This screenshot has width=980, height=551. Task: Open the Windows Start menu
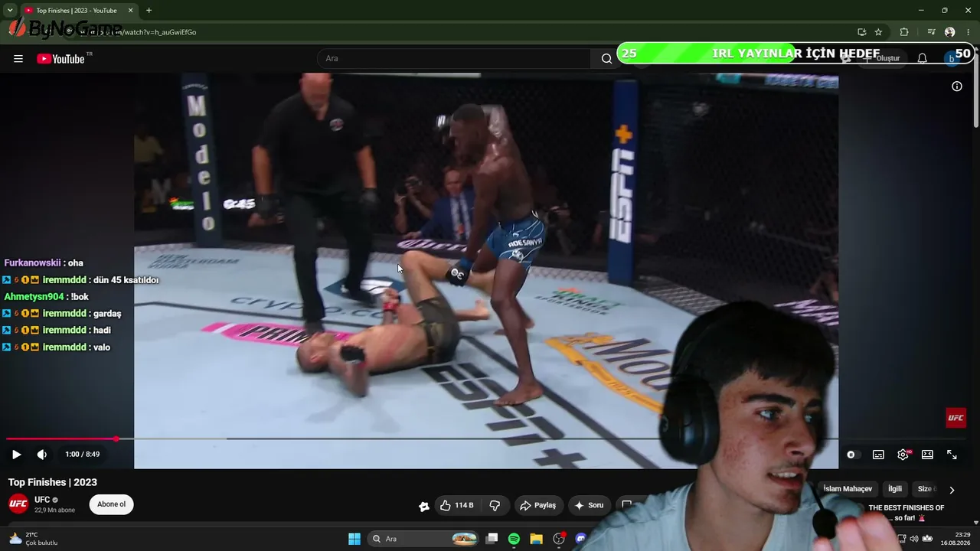(354, 539)
